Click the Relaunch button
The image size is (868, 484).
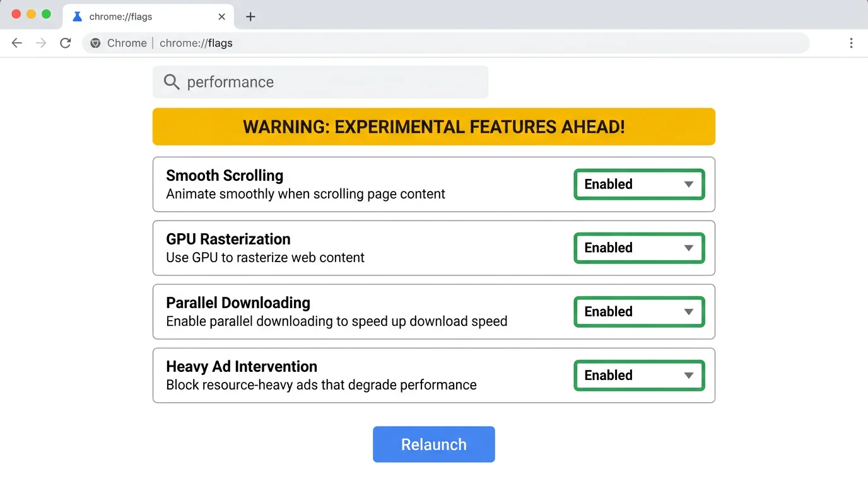[x=433, y=444]
